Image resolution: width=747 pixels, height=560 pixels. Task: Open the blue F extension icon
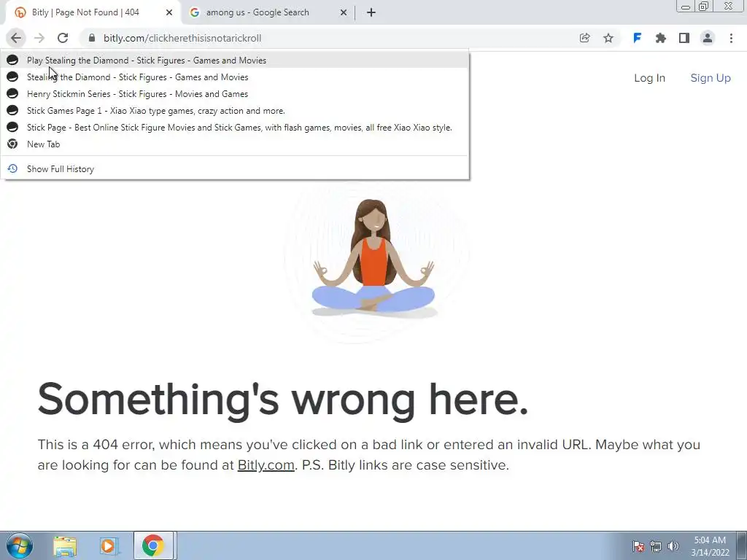[637, 38]
